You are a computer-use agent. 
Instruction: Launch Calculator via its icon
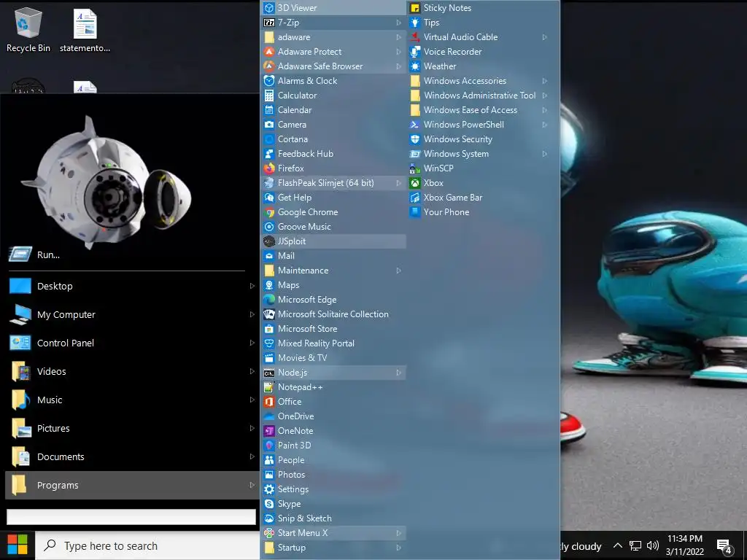pos(269,96)
